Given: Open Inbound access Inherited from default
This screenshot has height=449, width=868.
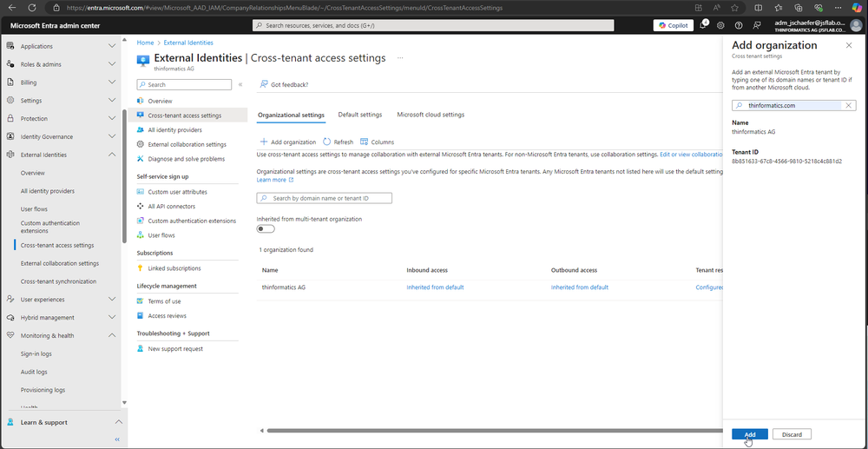Looking at the screenshot, I should pos(435,287).
